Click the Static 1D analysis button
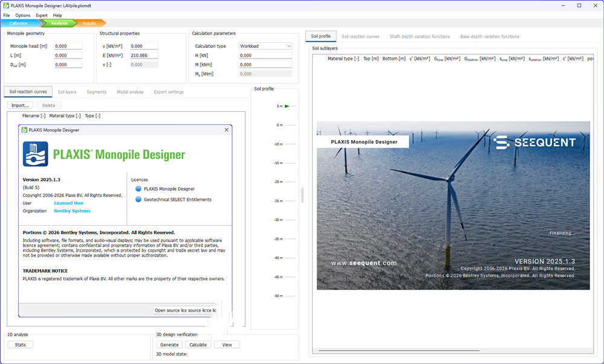This screenshot has height=364, width=604. 21,345
